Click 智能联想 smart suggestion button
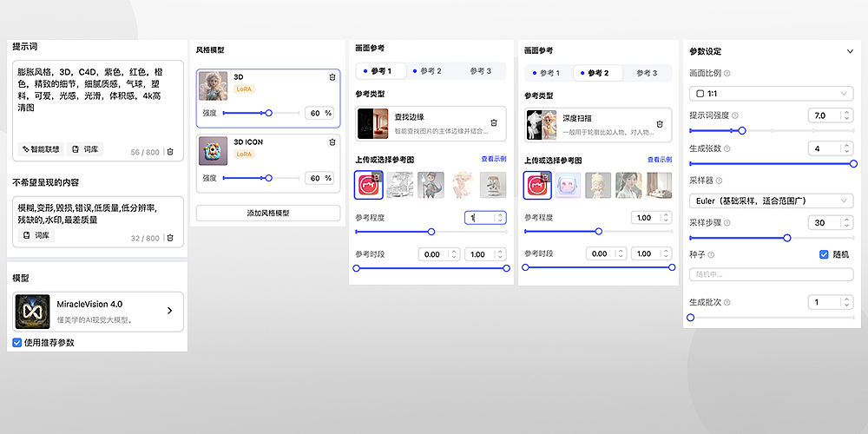The image size is (868, 434). (x=41, y=149)
